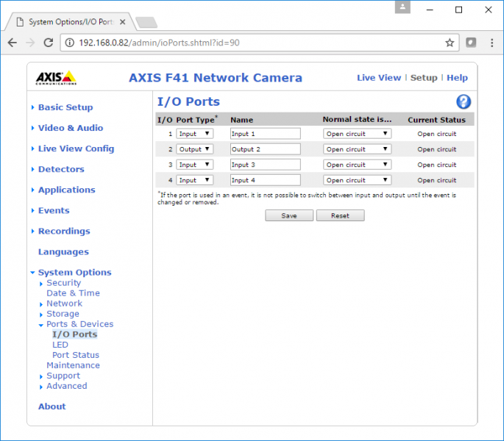Expand Network under System Options
Screen dimensions: 504x441
[x=64, y=304]
